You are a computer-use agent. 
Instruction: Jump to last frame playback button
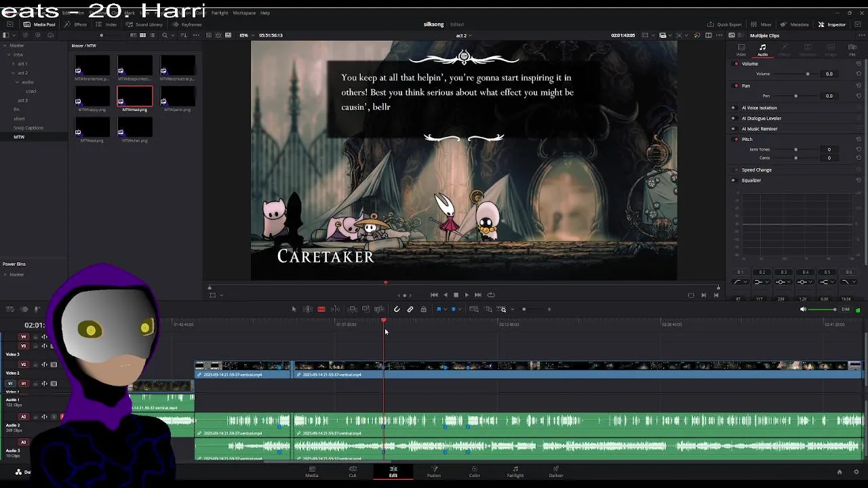point(478,295)
